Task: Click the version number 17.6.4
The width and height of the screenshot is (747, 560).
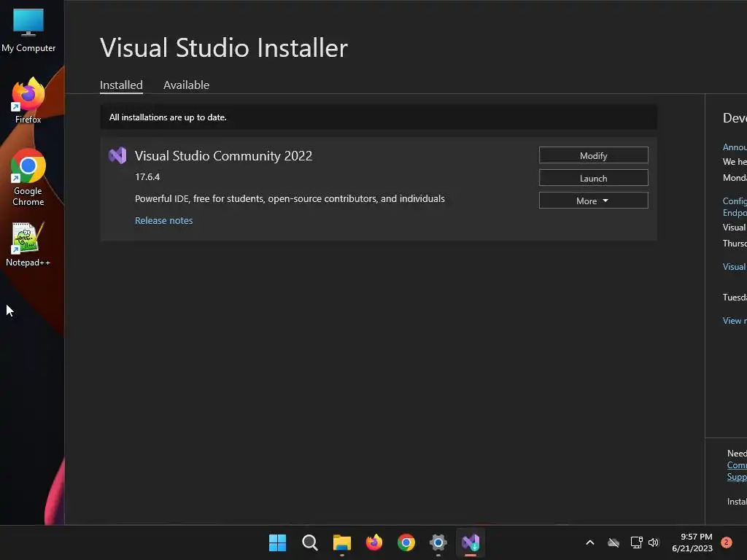Action: click(x=147, y=176)
